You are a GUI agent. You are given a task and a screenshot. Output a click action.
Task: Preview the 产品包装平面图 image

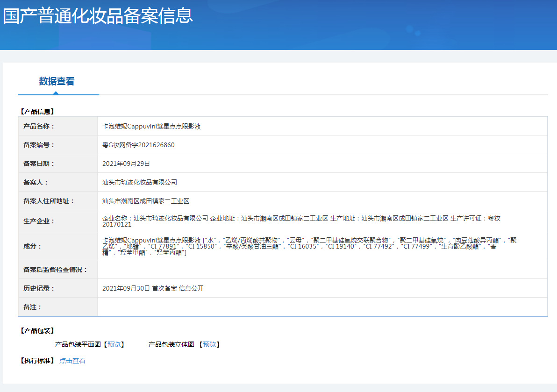click(x=114, y=344)
